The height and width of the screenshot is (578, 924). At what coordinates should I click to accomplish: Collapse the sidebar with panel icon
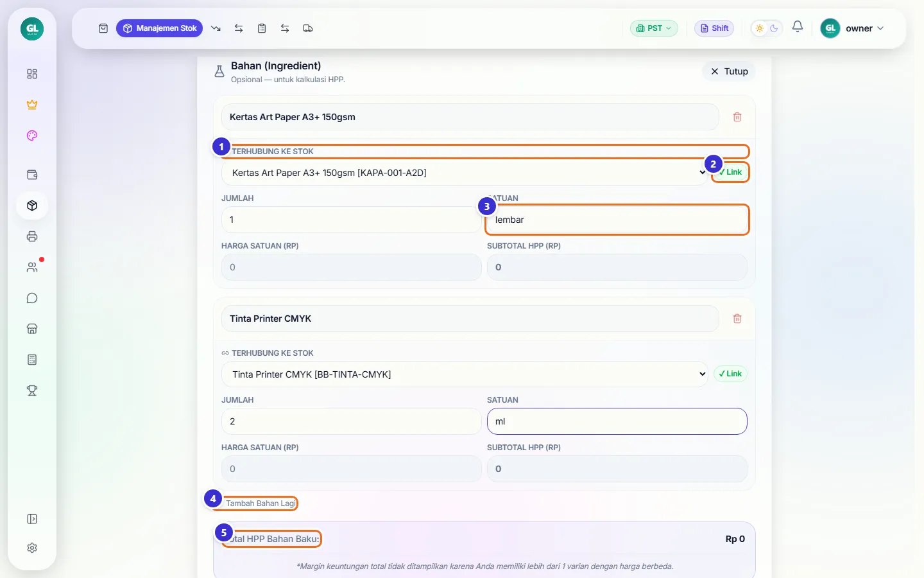pyautogui.click(x=32, y=519)
